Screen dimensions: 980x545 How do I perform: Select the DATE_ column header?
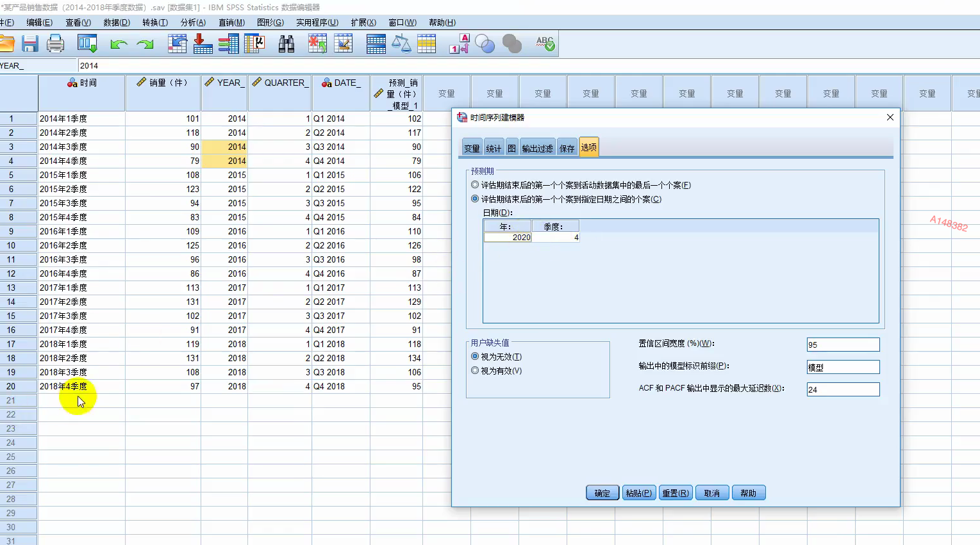point(341,94)
